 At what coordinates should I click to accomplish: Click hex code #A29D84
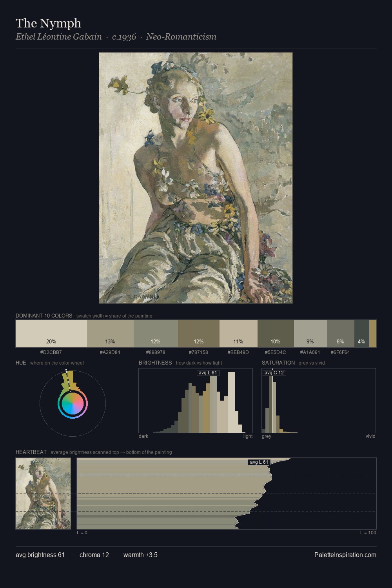tap(110, 352)
